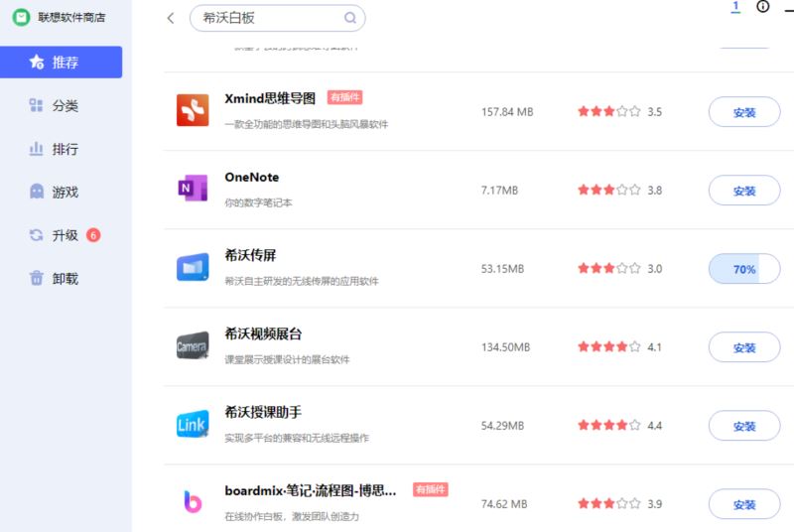Open the 希沃传屏 title
The height and width of the screenshot is (532, 794).
(250, 255)
